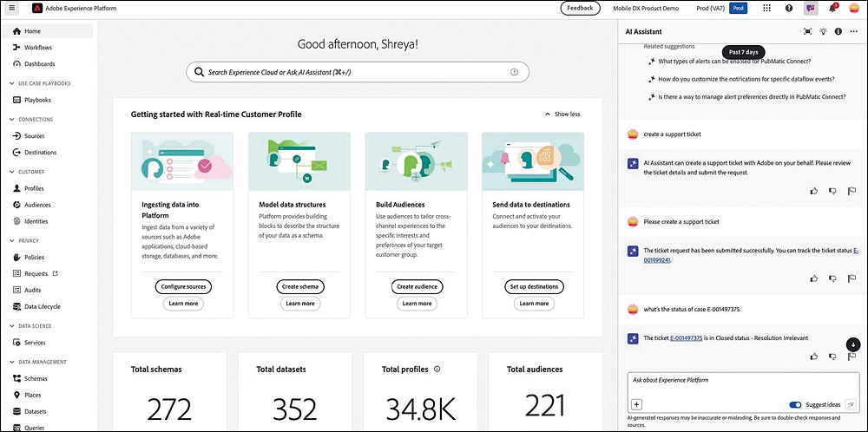The height and width of the screenshot is (432, 868).
Task: Thumbs up the 'can create a support ticket' response
Action: (814, 191)
